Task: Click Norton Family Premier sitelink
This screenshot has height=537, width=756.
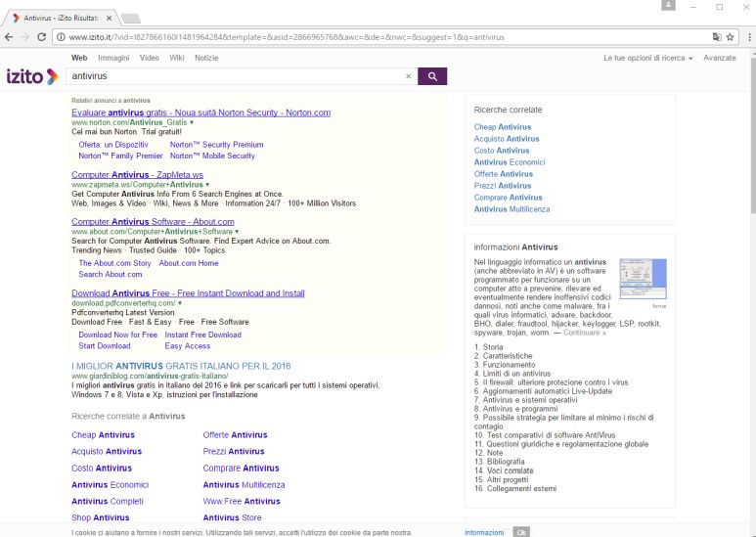Action: point(120,156)
